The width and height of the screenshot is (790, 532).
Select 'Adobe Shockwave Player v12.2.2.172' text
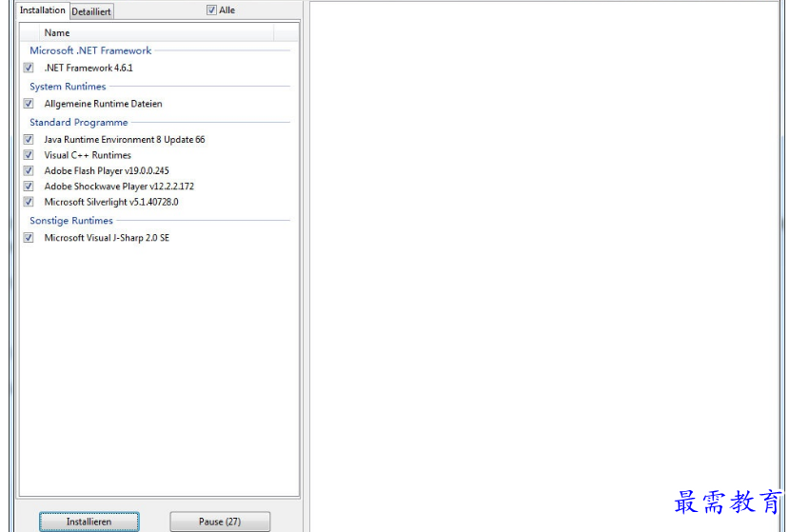click(119, 186)
